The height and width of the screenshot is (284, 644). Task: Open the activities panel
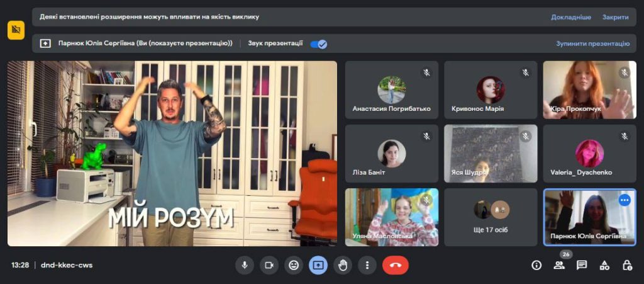point(604,265)
